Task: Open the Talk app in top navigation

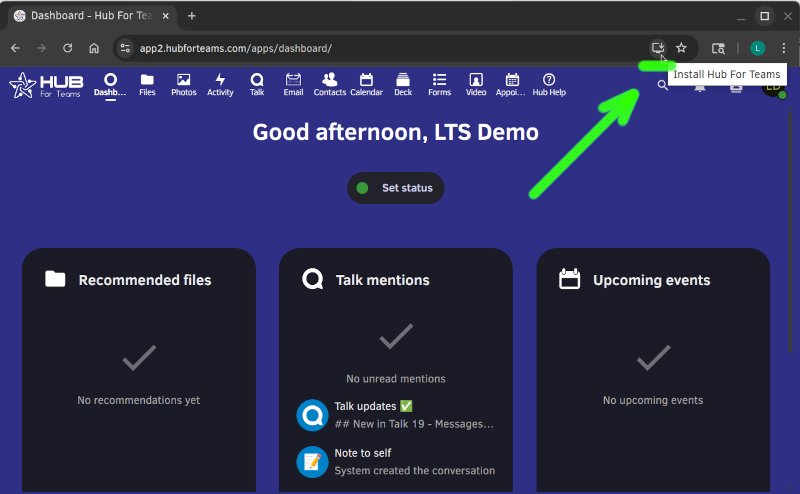Action: [257, 85]
